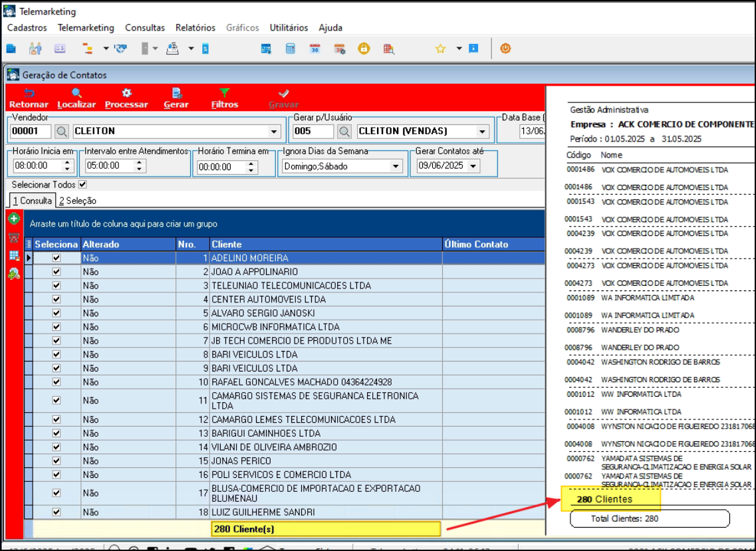Open the Ignora Dias da Semana dropdown
Viewport: 756px width, 551px height.
(396, 166)
